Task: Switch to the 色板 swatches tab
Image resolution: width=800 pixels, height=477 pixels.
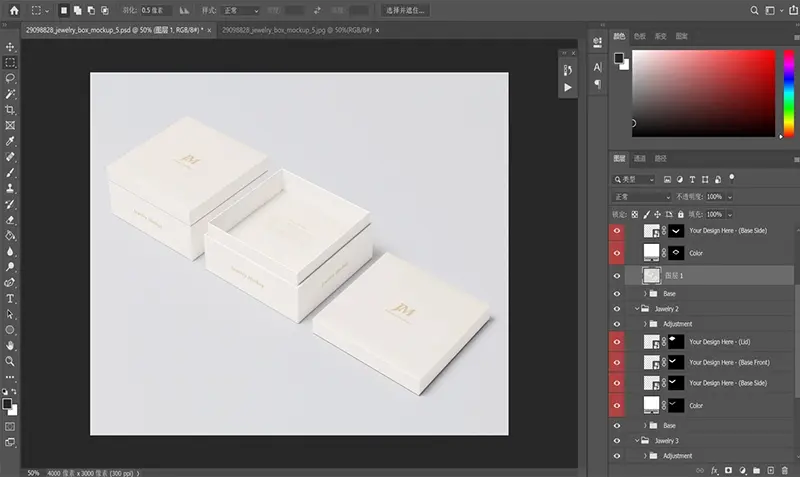Action: pos(640,36)
